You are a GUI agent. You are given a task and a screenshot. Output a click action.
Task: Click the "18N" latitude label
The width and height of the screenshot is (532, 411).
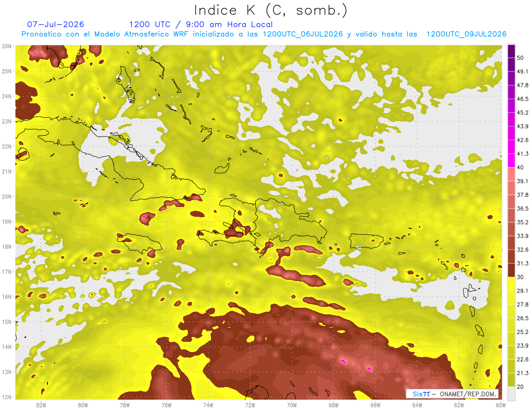coord(7,247)
